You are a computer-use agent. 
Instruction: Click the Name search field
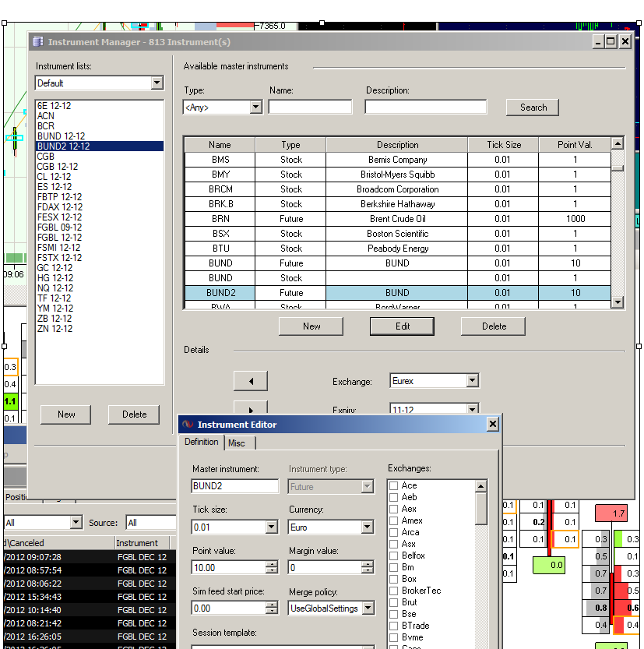[x=310, y=107]
